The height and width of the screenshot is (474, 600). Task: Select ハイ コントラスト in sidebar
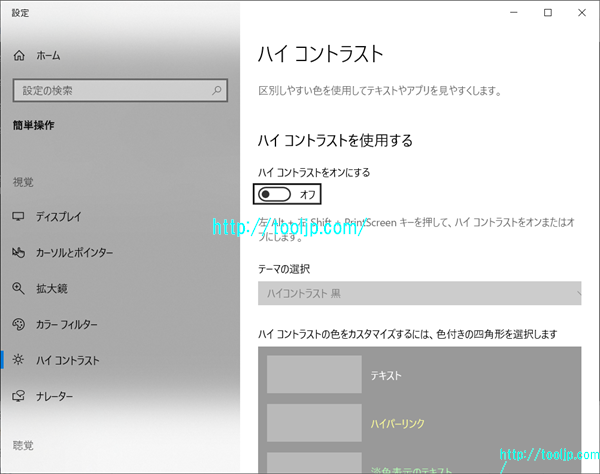68,360
